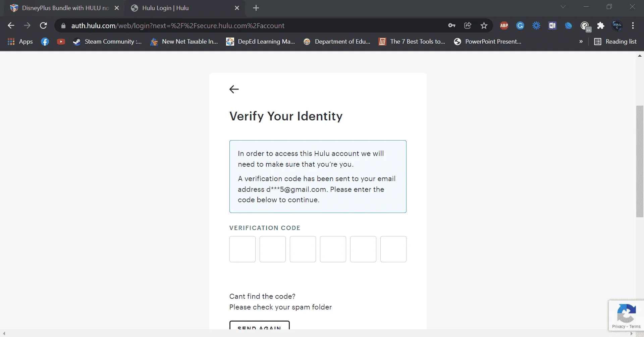The width and height of the screenshot is (644, 337).
Task: Click the first verification code box
Action: coord(243,249)
